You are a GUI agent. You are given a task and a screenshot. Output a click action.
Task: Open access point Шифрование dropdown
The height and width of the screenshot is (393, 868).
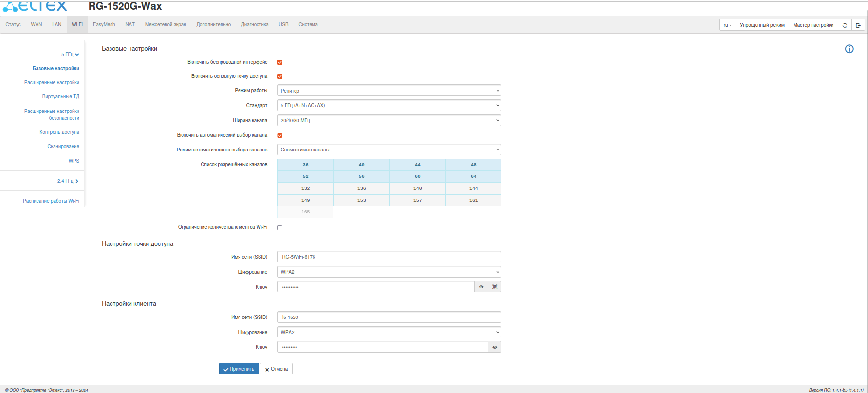point(389,272)
